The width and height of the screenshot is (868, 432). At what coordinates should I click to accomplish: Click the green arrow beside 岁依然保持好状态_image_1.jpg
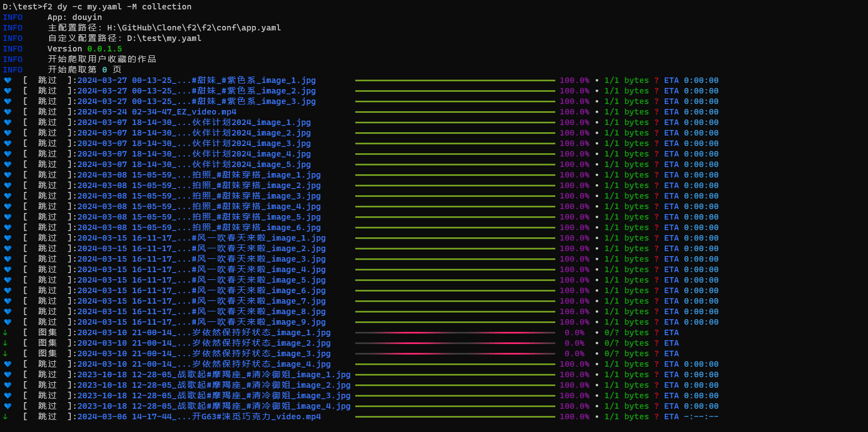pos(6,332)
